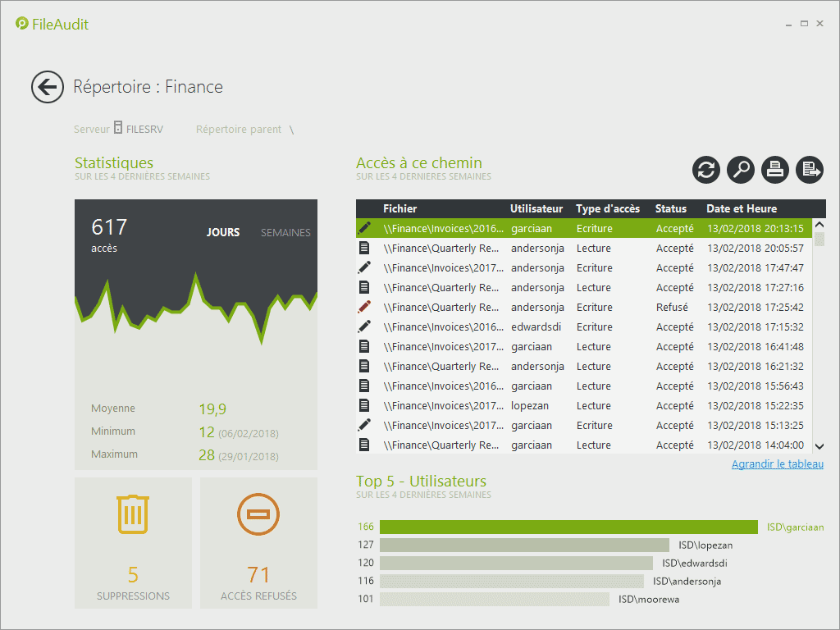This screenshot has width=840, height=630.
Task: Open the parent directory backslash link
Action: pos(291,130)
